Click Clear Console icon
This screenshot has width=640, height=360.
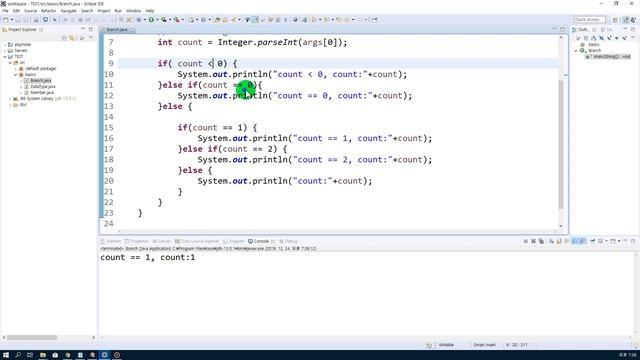[x=551, y=241]
